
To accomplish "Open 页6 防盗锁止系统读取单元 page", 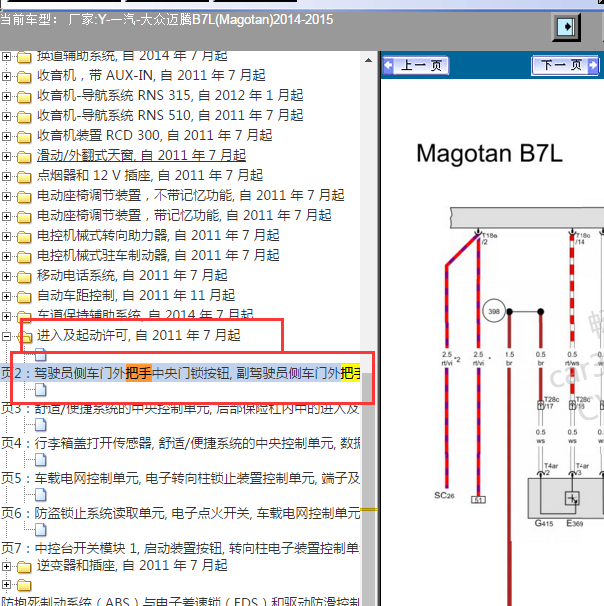I will (x=180, y=513).
